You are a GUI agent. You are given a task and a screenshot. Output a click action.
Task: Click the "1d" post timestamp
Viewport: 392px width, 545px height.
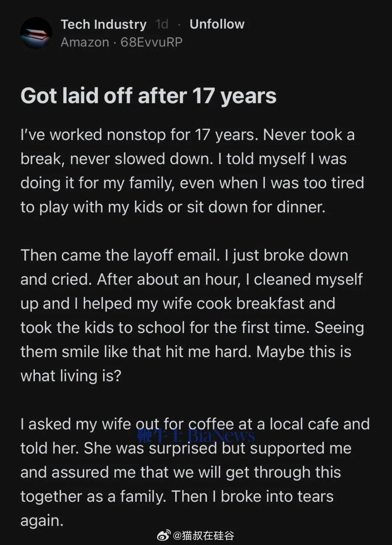tap(162, 24)
